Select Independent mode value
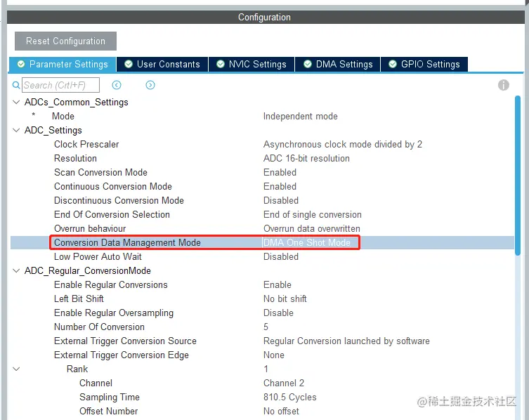The height and width of the screenshot is (420, 529). coord(300,116)
